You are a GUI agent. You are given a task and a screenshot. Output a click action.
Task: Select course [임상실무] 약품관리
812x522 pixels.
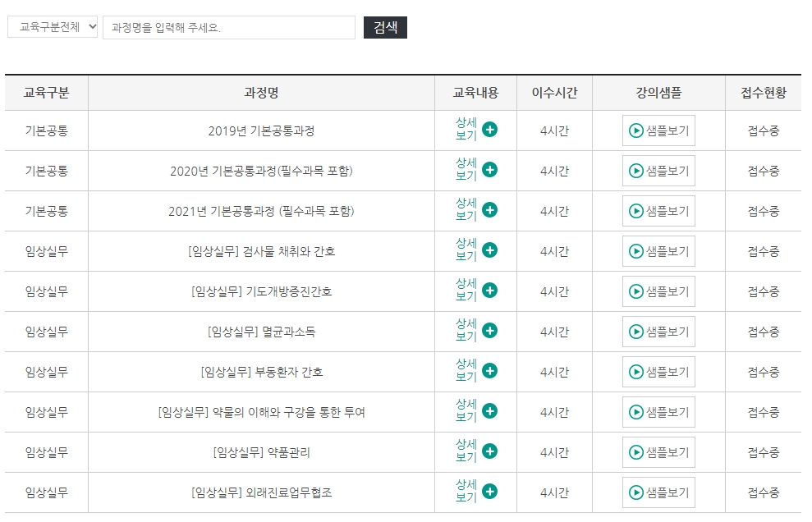coord(261,452)
